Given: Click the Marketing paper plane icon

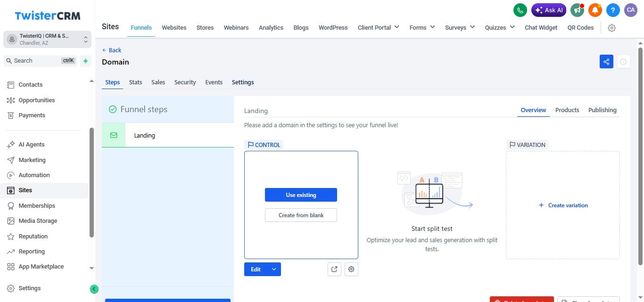Looking at the screenshot, I should tap(11, 160).
